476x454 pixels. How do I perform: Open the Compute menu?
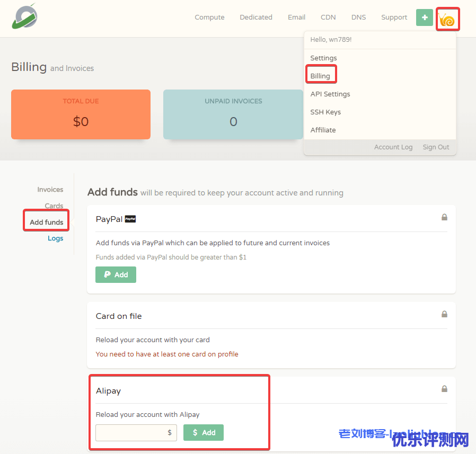click(209, 17)
